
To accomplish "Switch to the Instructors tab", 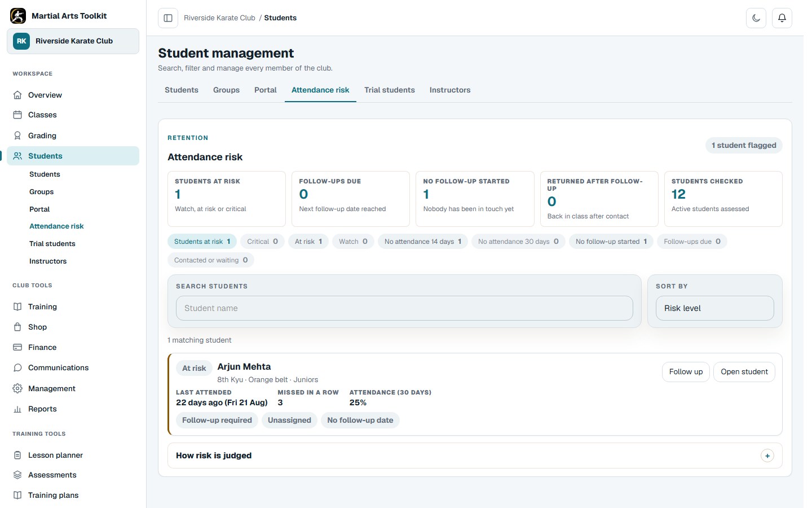I will (x=450, y=90).
